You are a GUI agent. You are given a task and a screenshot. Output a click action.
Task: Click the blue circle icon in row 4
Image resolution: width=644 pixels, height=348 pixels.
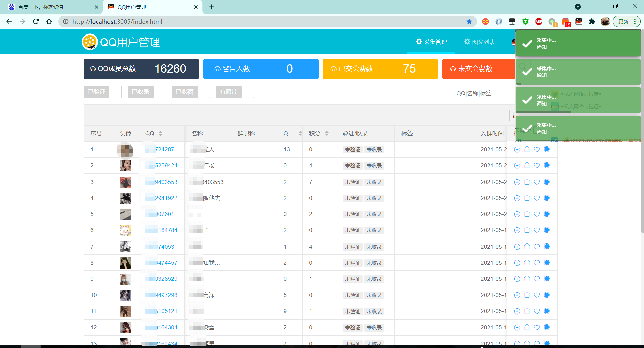click(547, 198)
